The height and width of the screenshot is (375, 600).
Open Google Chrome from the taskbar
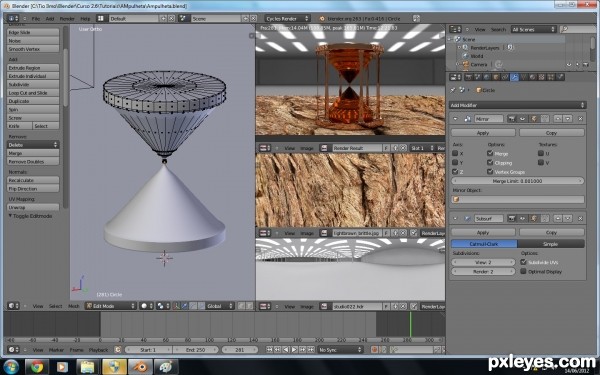point(37,367)
